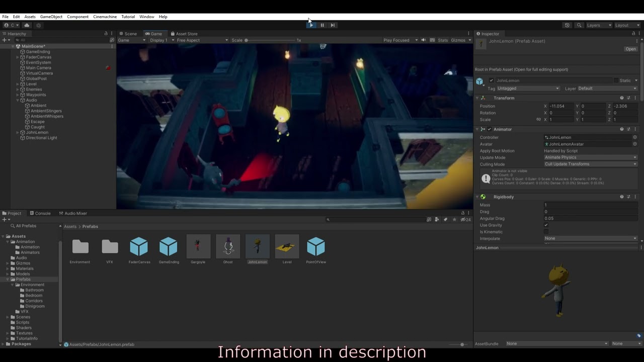
Task: Toggle the keyboard shortcuts icon in Game view
Action: [432, 40]
